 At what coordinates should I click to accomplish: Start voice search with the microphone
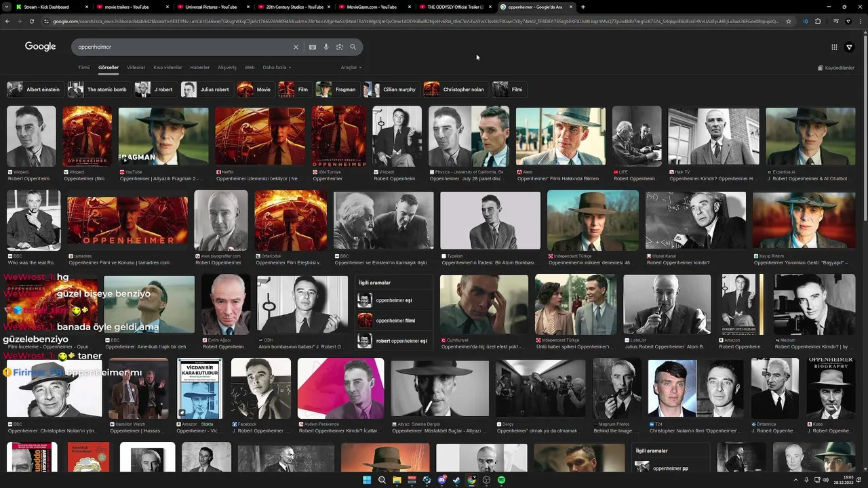tap(326, 47)
